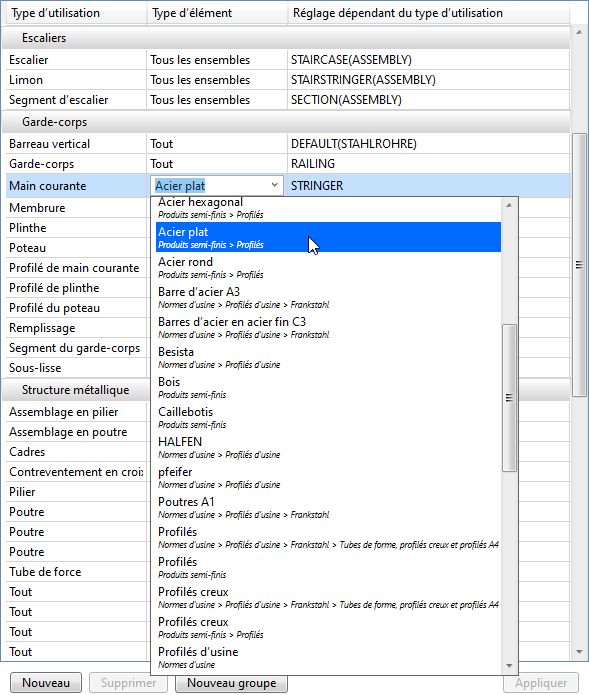Select the Remplissage row
The height and width of the screenshot is (695, 589).
[x=76, y=328]
